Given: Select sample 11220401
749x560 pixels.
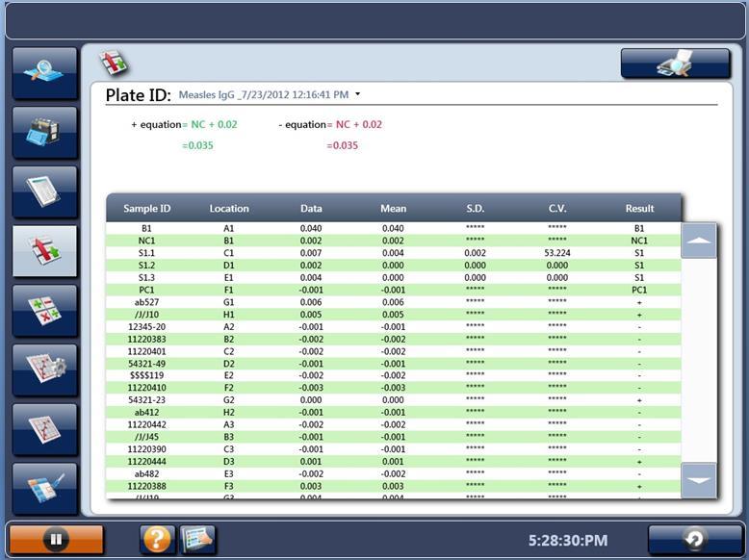Looking at the screenshot, I should click(x=146, y=351).
